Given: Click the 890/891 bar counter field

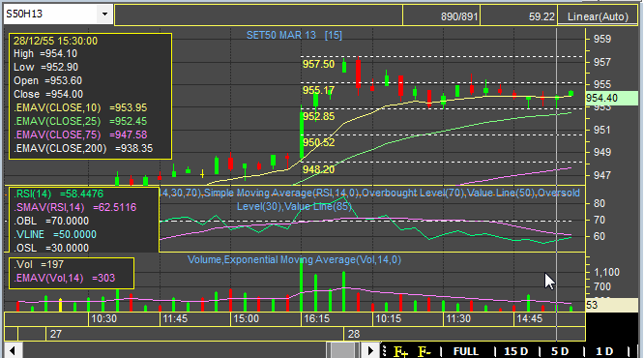Looking at the screenshot, I should tap(442, 16).
